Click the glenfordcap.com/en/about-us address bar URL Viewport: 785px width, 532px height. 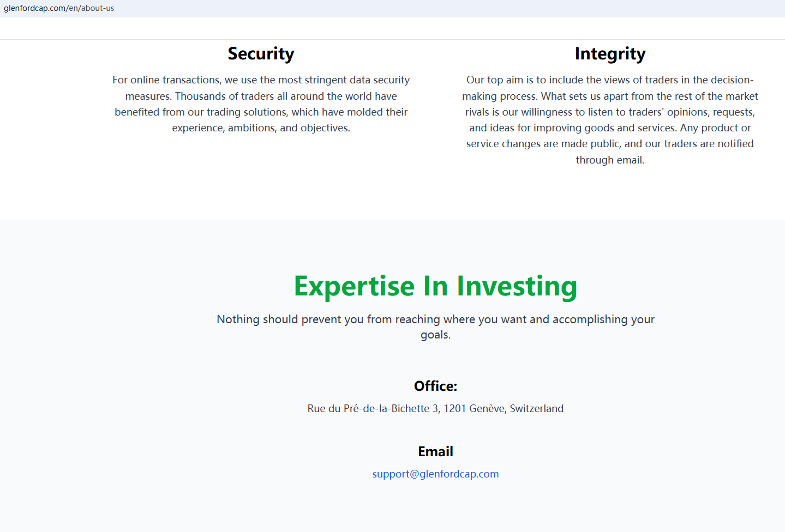coord(59,8)
